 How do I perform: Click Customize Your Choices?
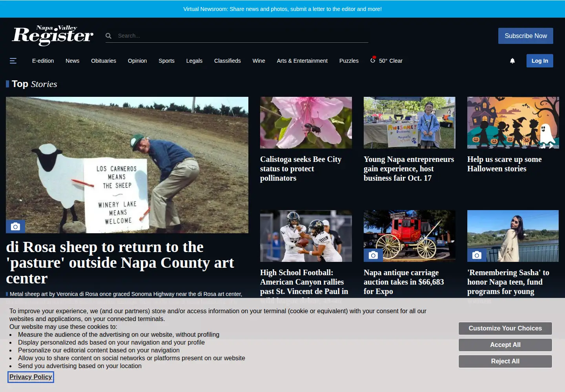point(505,328)
